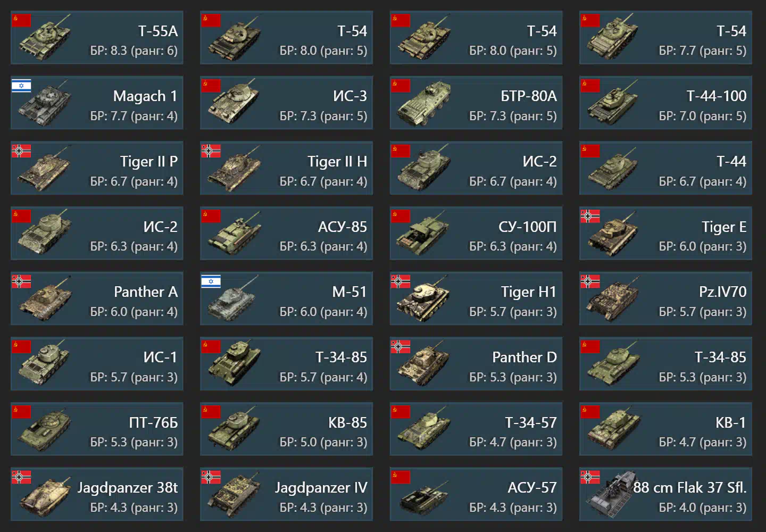This screenshot has height=532, width=766.
Task: Click the Magach 1 tank thumbnail
Action: tap(45, 104)
